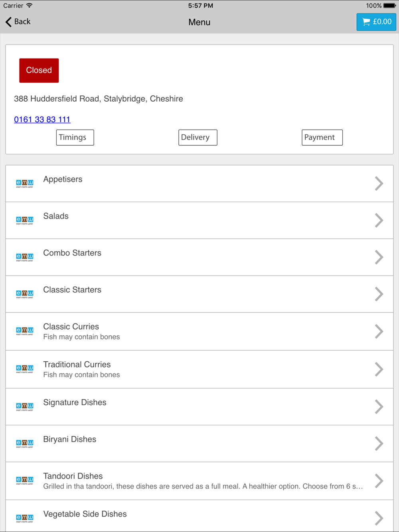The image size is (399, 532).
Task: Expand Tandoori Dishes using its chevron
Action: pyautogui.click(x=379, y=481)
